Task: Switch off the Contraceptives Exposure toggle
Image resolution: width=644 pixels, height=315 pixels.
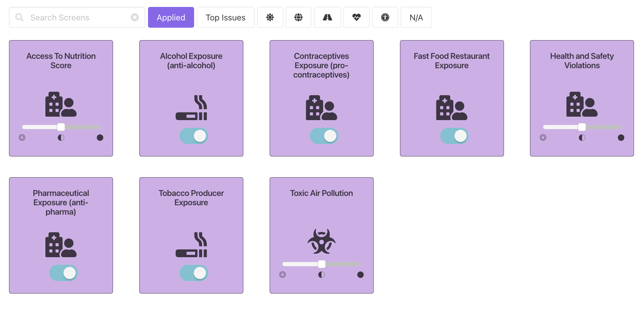Action: [324, 136]
